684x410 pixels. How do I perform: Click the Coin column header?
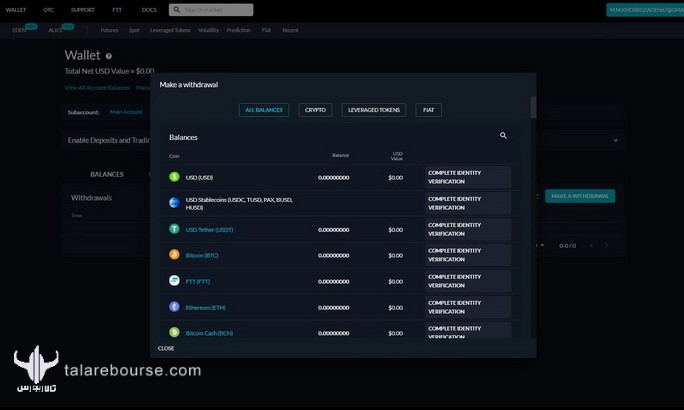[x=174, y=156]
